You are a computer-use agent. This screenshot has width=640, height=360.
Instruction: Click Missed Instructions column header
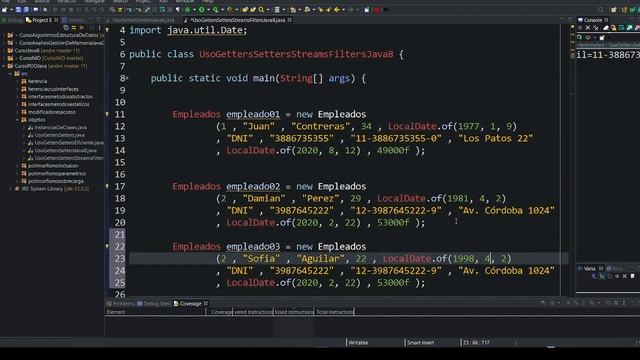tap(294, 312)
